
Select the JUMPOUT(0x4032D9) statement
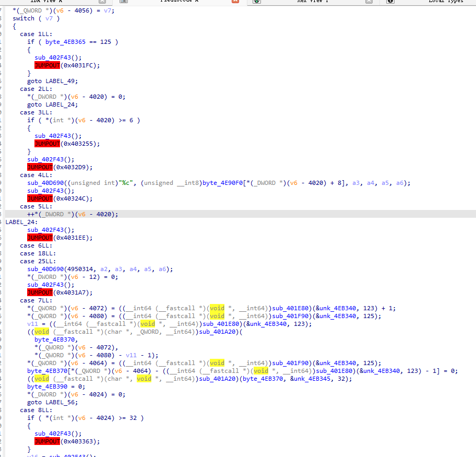(59, 167)
